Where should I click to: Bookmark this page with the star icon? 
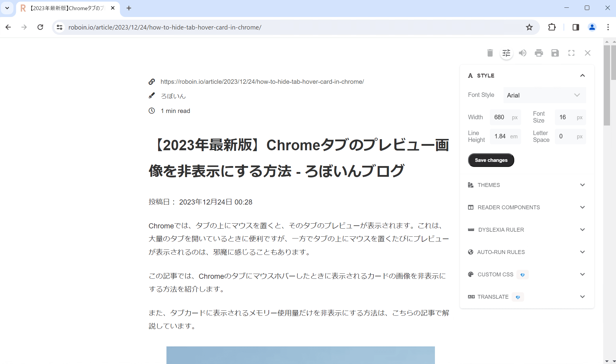tap(529, 27)
